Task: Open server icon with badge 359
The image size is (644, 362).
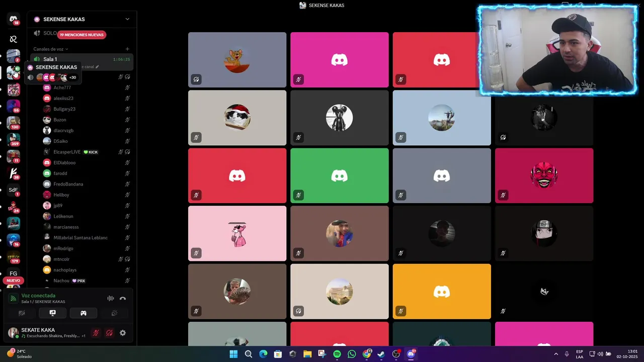Action: (x=14, y=140)
